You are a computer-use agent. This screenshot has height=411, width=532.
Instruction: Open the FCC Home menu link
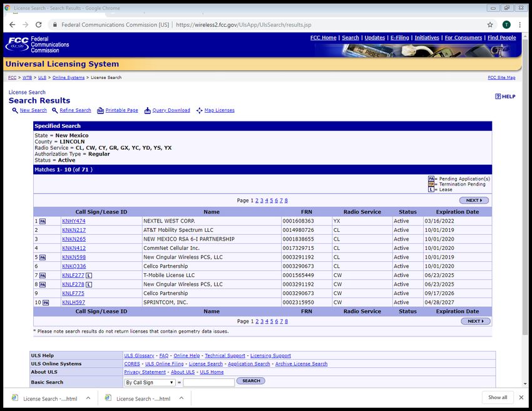324,38
